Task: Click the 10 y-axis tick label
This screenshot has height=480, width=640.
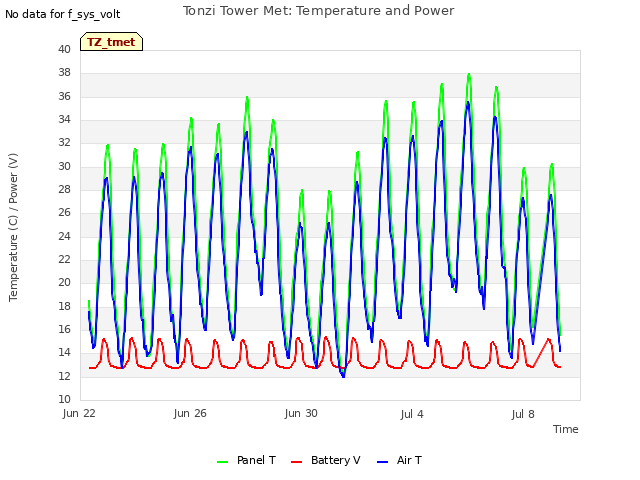Action: (x=64, y=399)
